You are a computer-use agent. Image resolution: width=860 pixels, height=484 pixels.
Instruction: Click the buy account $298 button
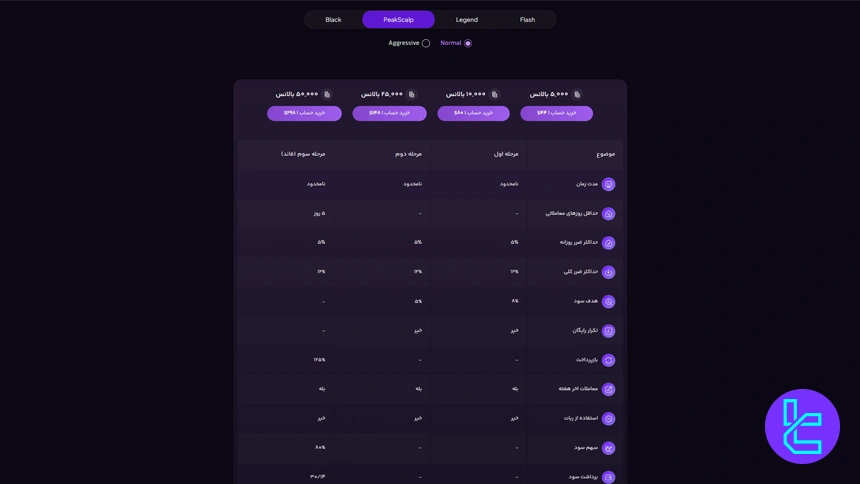click(x=304, y=113)
